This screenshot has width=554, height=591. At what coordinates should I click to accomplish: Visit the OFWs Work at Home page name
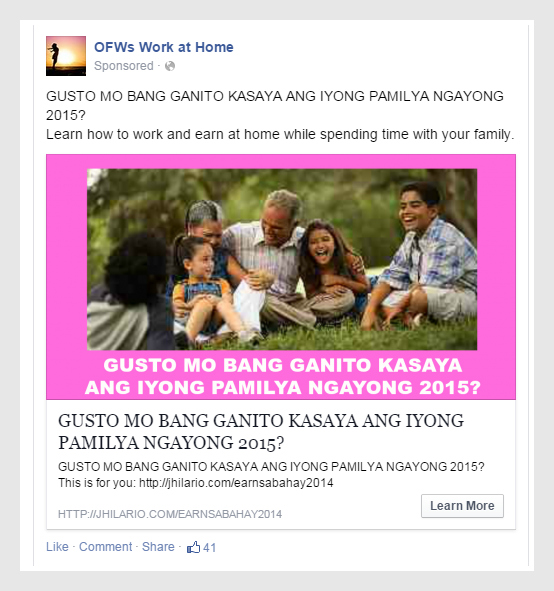pyautogui.click(x=164, y=47)
